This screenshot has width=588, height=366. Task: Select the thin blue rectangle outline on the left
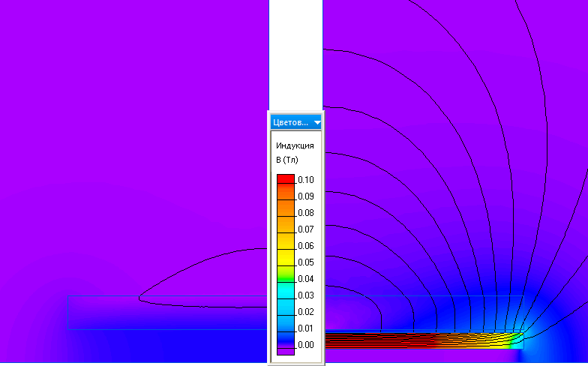[68, 312]
